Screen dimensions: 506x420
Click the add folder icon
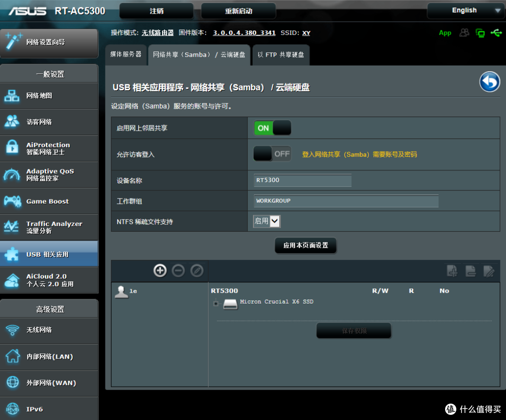point(452,271)
